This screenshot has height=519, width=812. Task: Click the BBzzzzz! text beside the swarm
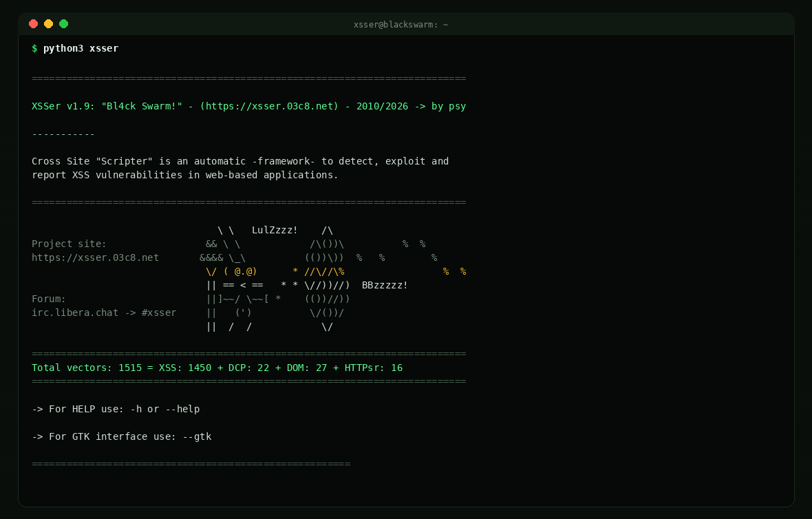tap(385, 286)
